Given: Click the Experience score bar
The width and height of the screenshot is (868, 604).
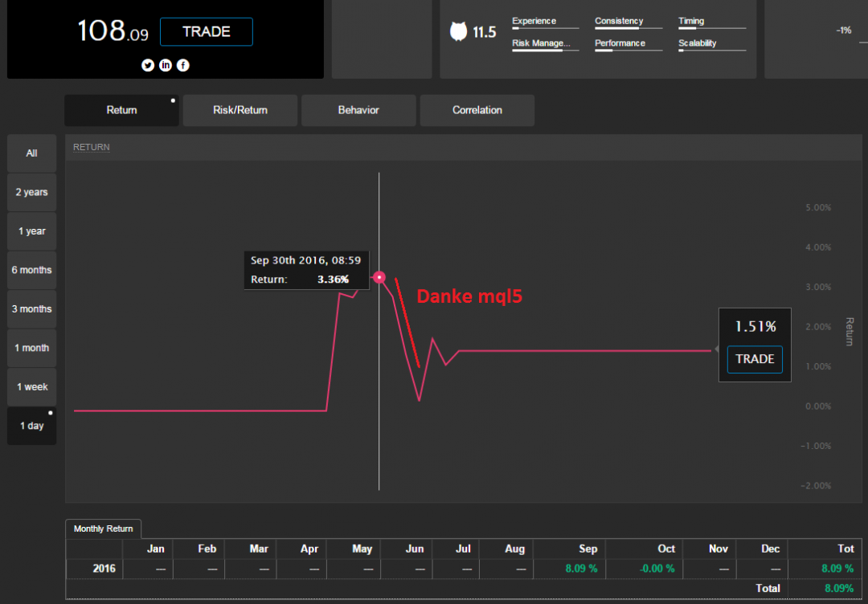Looking at the screenshot, I should tap(545, 28).
